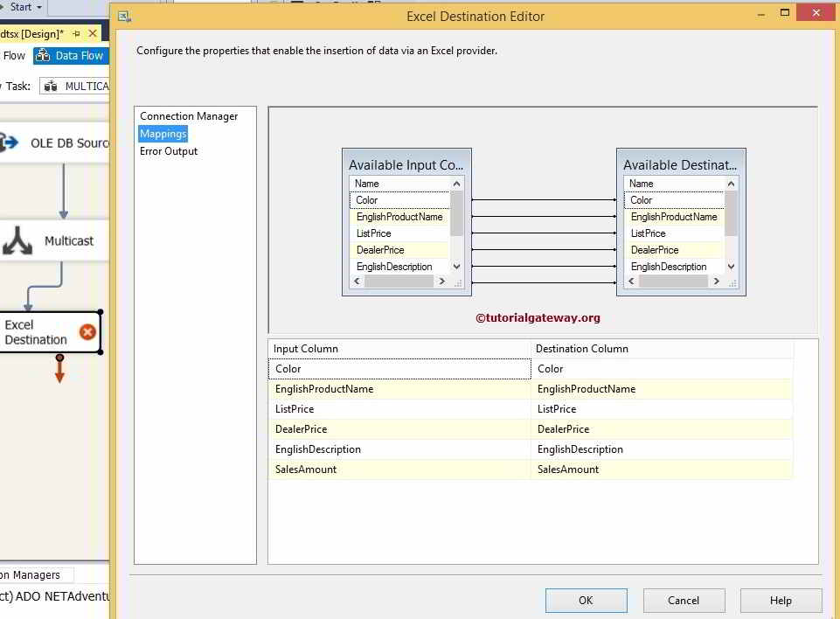840x619 pixels.
Task: Click the Data Flow tab label
Action: tap(79, 55)
